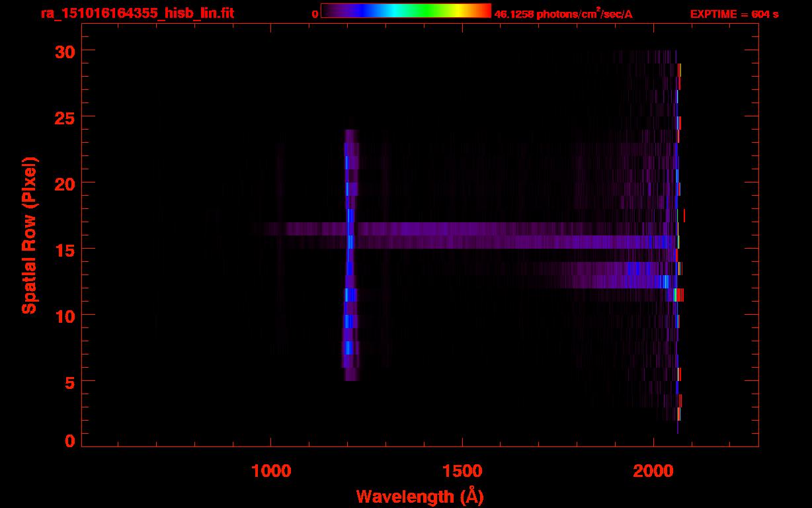Select the 46.1258 photons/cm²/sec/A label
Viewport: 812px width, 508px height.
(563, 14)
